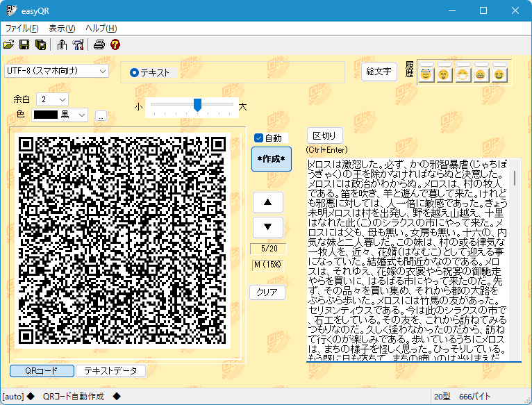
Task: Insert the medical mask emoji from history
Action: [463, 75]
